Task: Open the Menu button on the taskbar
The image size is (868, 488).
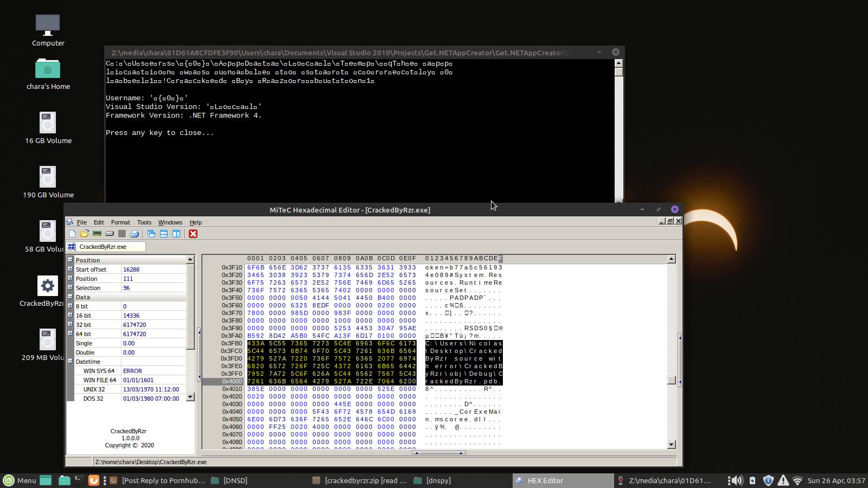Action: click(x=20, y=480)
